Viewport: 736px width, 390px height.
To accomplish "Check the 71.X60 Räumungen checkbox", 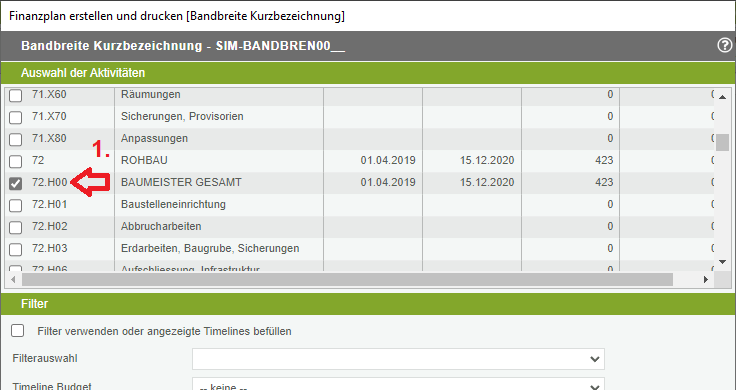I will pos(15,95).
